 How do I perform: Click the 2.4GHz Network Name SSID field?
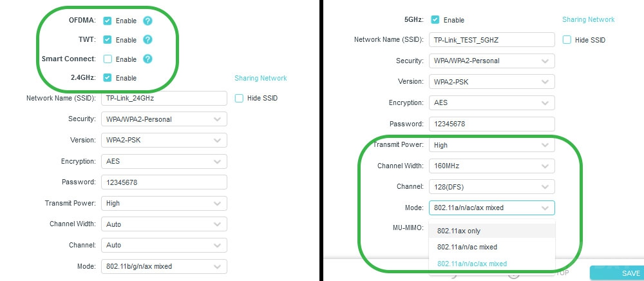(164, 98)
